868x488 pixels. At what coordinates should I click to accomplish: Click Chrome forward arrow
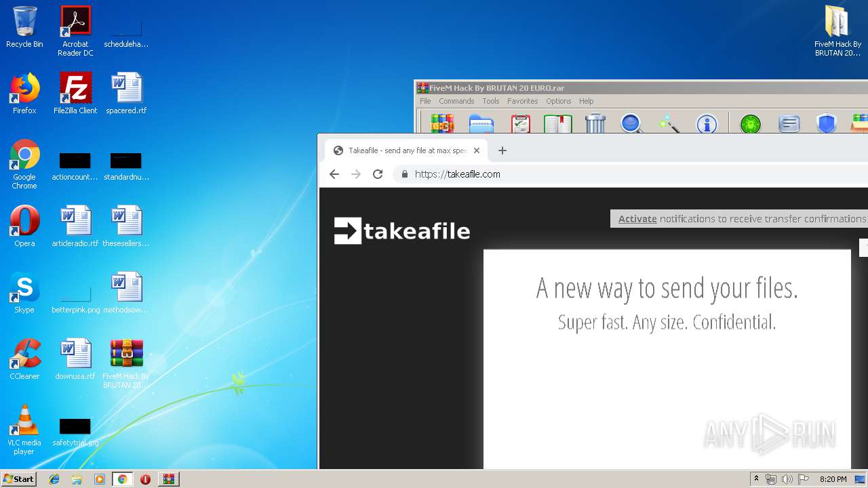coord(356,174)
